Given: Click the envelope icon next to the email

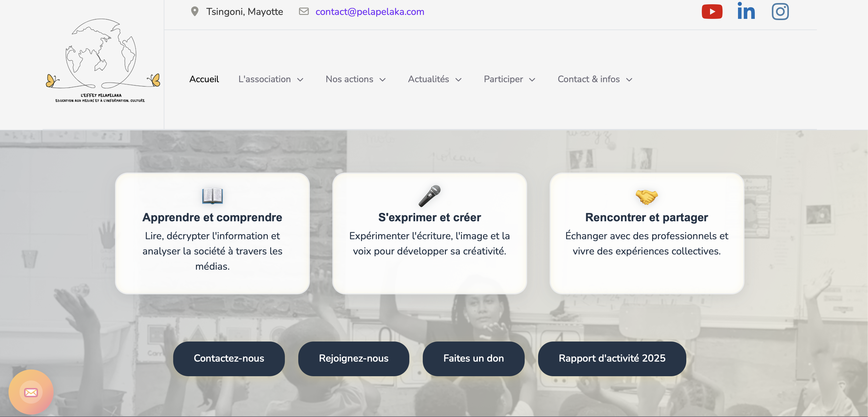Looking at the screenshot, I should click(304, 11).
